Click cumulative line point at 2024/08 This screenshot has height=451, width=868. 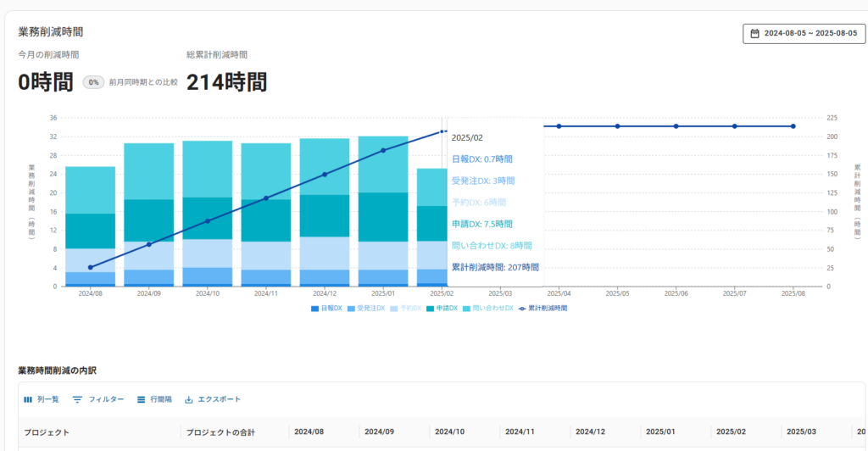90,268
